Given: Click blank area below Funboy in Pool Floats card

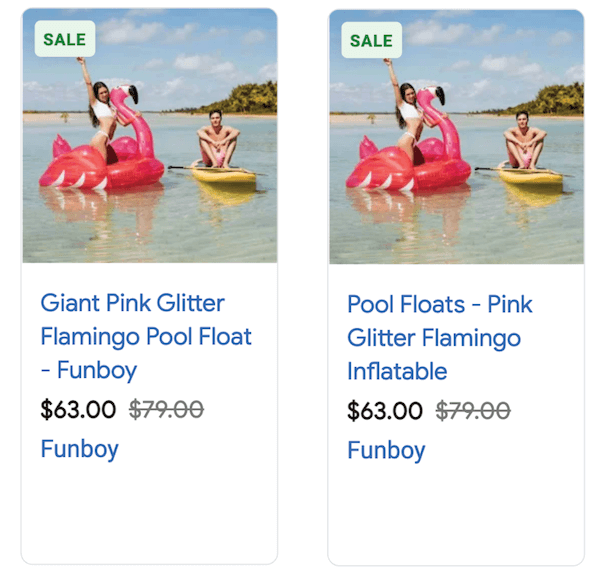Looking at the screenshot, I should coord(456,513).
